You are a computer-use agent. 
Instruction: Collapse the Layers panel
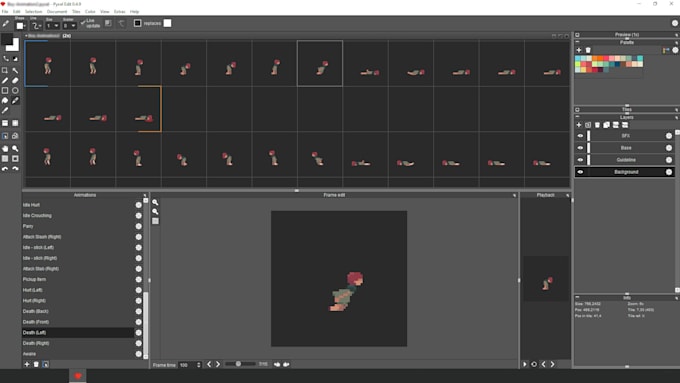click(577, 117)
